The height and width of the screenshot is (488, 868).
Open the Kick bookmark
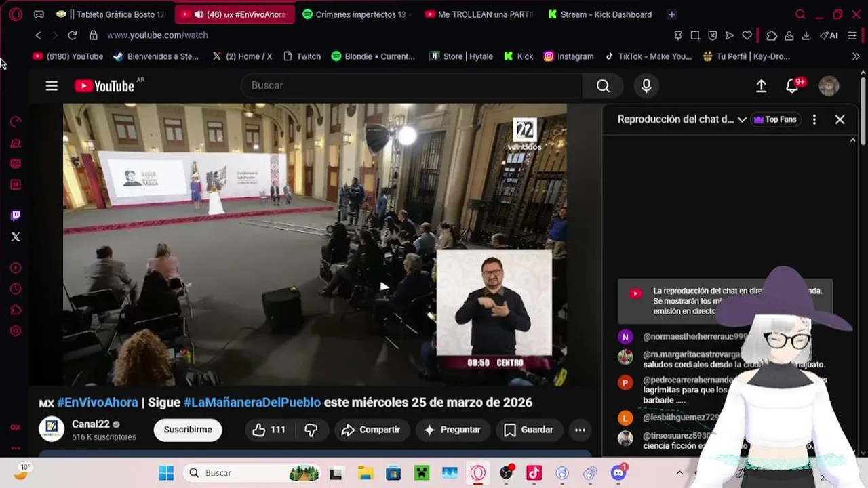tap(519, 56)
